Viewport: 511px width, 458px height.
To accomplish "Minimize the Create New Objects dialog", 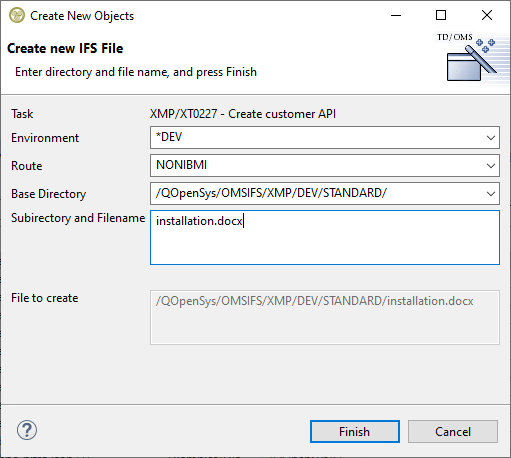I will (396, 15).
